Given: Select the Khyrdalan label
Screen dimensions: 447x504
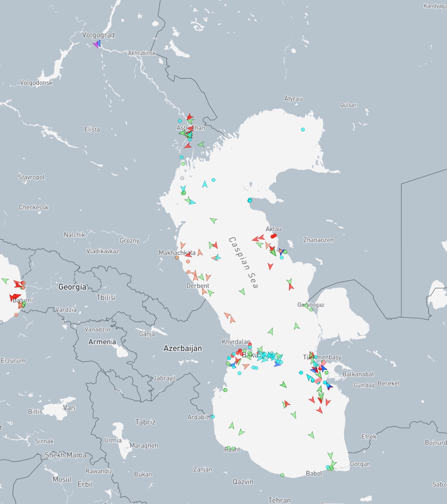Looking at the screenshot, I should pyautogui.click(x=236, y=342).
